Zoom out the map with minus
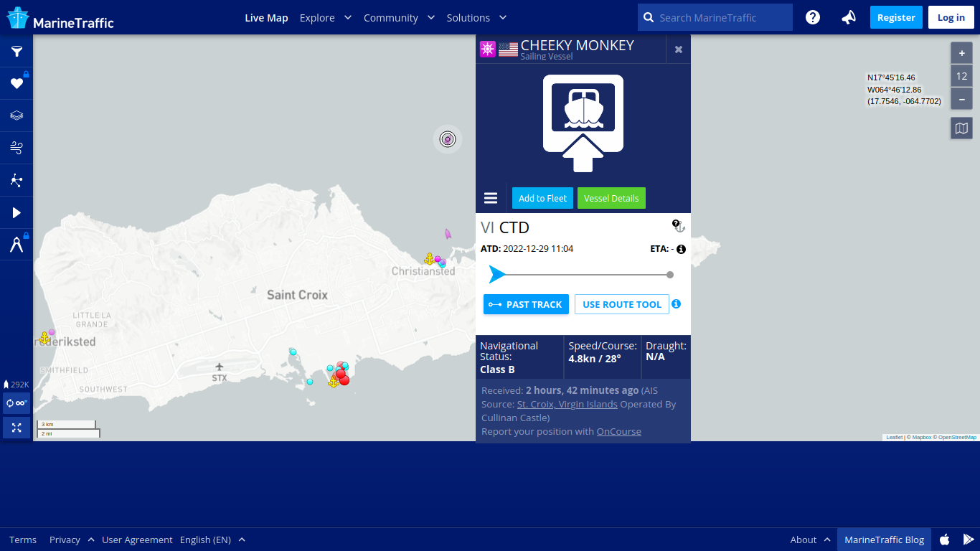Screen dimensions: 980x551 pos(962,98)
